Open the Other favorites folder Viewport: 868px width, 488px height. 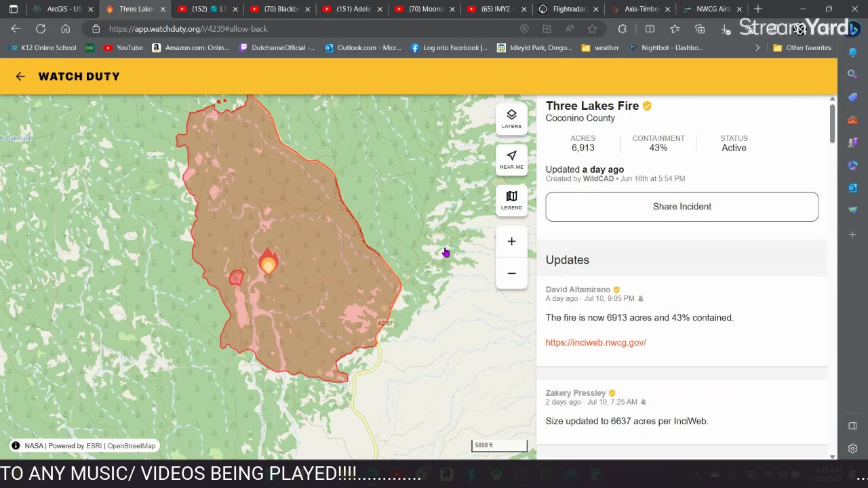click(802, 48)
